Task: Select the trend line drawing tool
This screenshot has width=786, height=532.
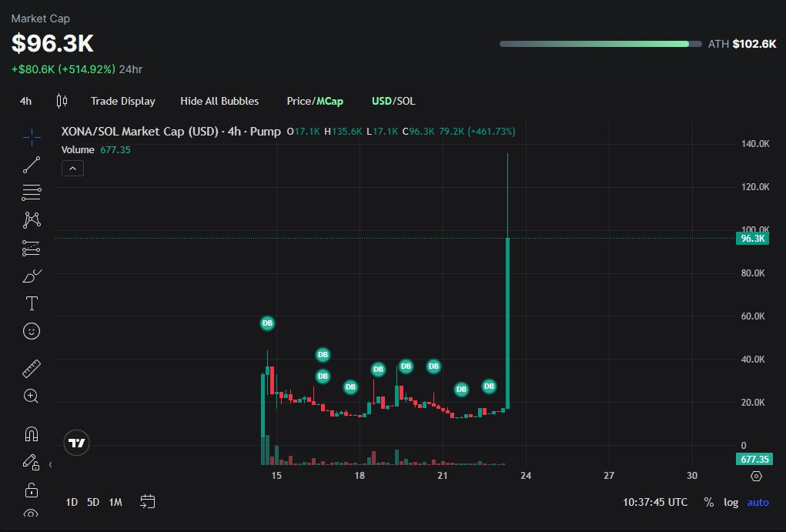Action: pyautogui.click(x=32, y=165)
